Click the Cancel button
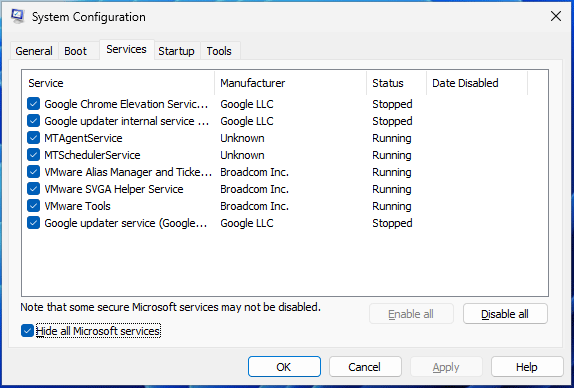574x388 pixels. pyautogui.click(x=365, y=367)
